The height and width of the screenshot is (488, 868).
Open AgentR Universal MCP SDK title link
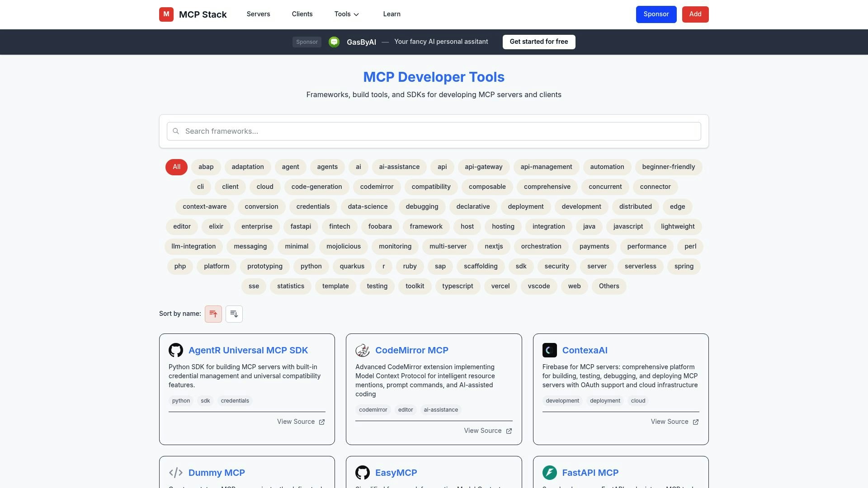(x=248, y=350)
